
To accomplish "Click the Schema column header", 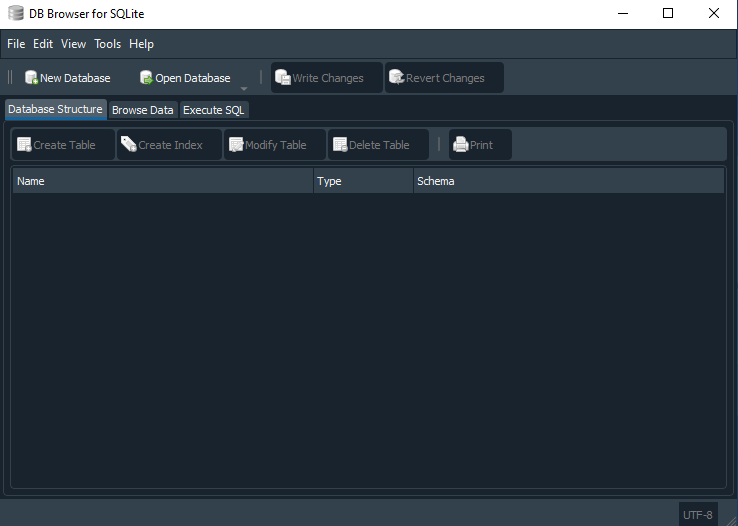I will pos(569,181).
